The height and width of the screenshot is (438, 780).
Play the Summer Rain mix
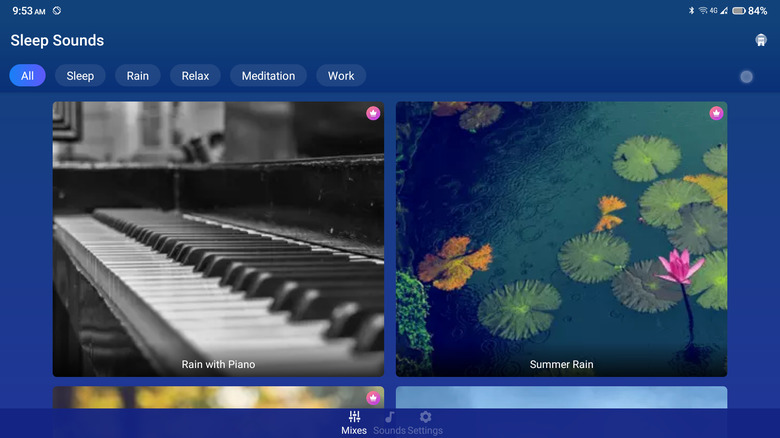tap(562, 239)
